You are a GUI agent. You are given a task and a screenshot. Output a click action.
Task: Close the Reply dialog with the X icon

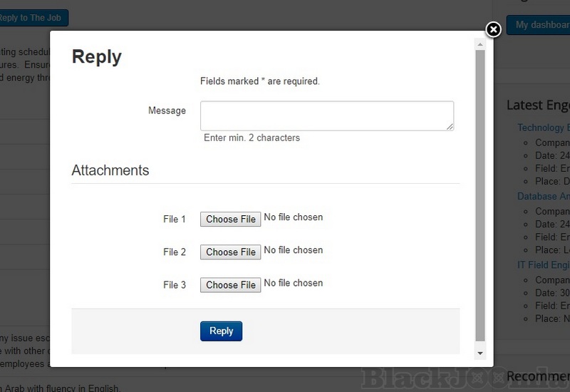[493, 29]
